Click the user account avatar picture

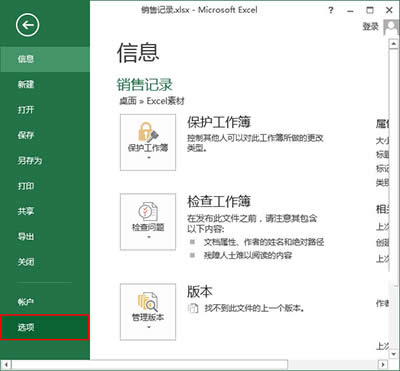point(391,27)
